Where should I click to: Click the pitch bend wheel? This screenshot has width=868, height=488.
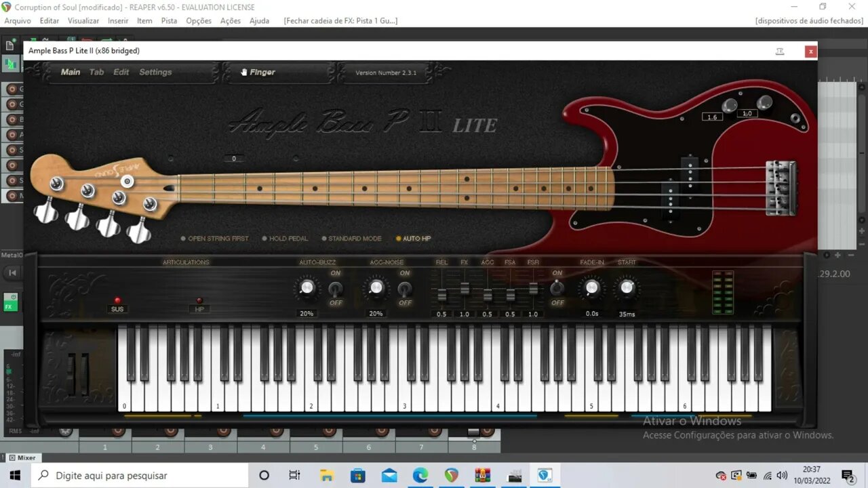tap(72, 373)
